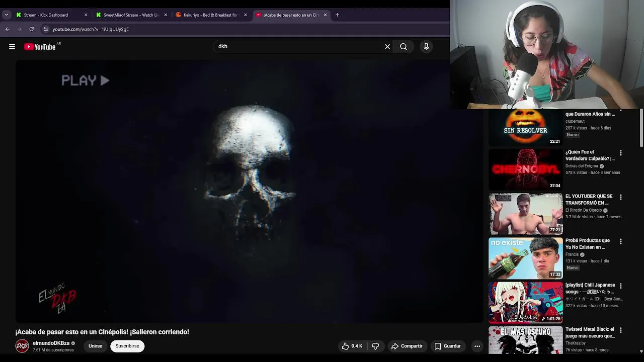Open the 'no existe' 17:33 thumbnail
644x362 pixels.
[x=526, y=258]
